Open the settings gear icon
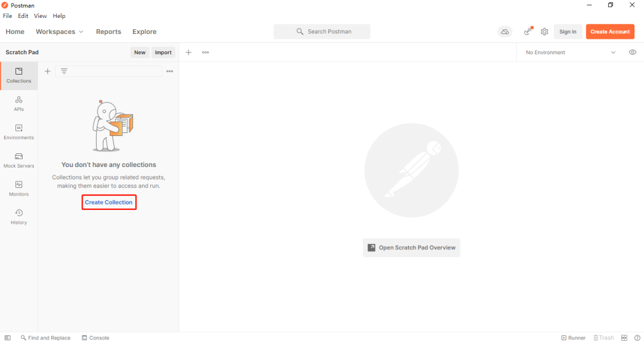This screenshot has height=343, width=644. tap(544, 32)
